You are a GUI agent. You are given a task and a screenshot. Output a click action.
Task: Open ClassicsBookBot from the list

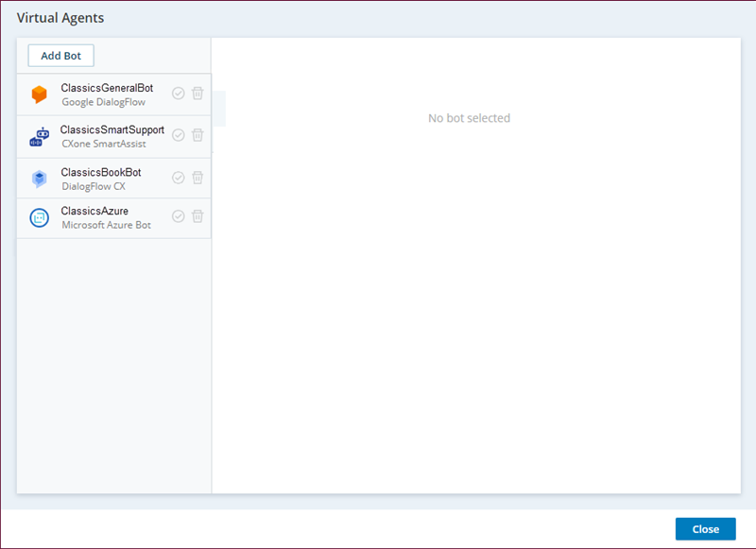[113, 179]
